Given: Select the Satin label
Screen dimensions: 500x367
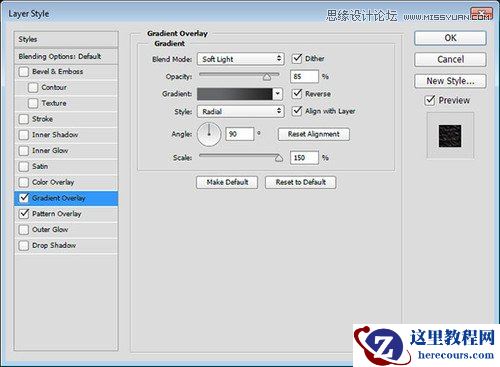Looking at the screenshot, I should click(40, 166).
